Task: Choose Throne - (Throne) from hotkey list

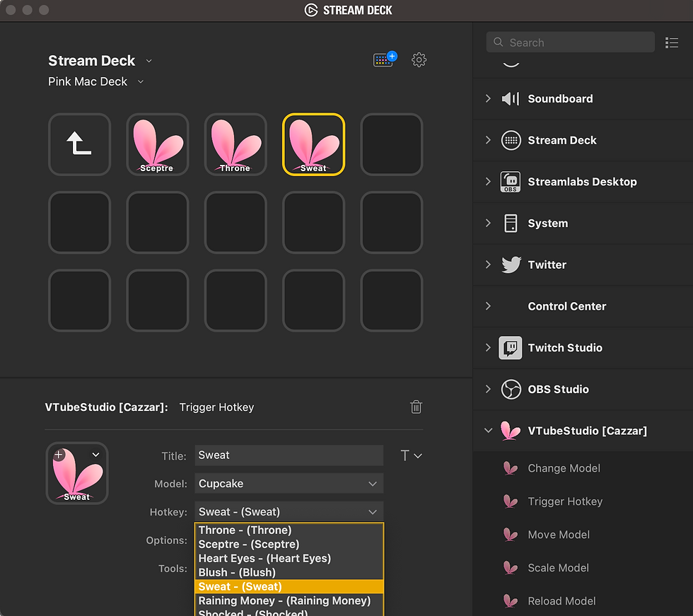Action: click(289, 530)
